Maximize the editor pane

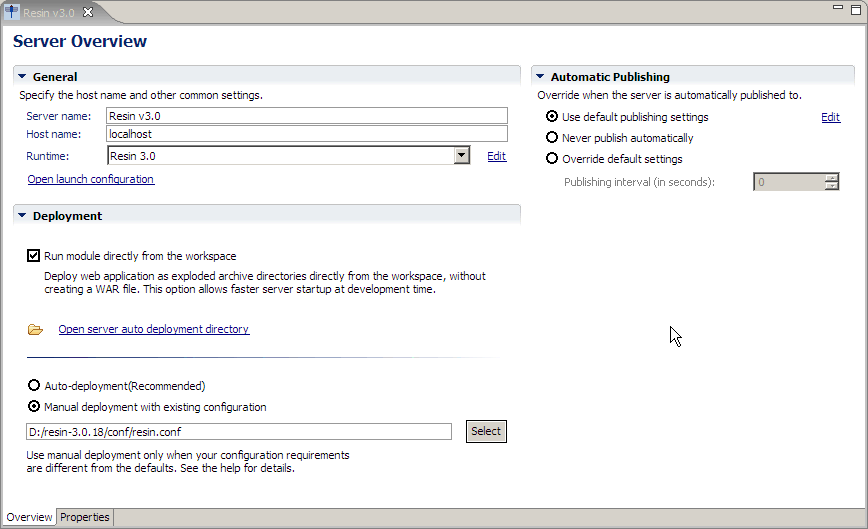(856, 9)
